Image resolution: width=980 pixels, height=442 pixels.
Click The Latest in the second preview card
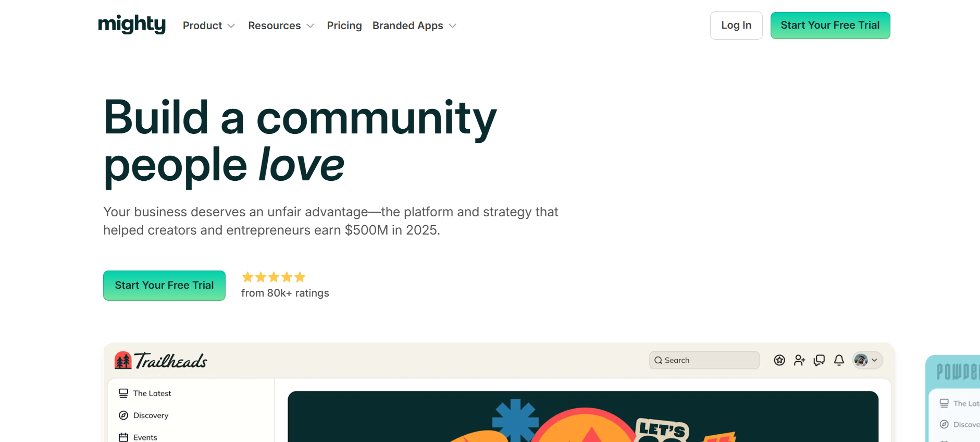tap(960, 403)
